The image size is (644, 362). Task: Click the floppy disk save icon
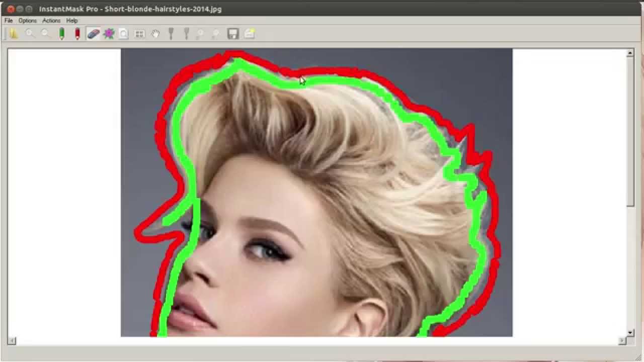[233, 34]
